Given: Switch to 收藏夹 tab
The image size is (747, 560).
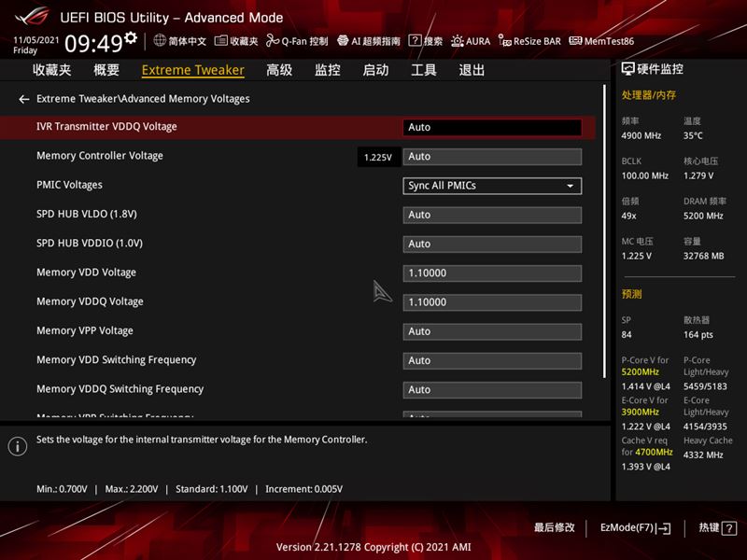Looking at the screenshot, I should coord(52,70).
